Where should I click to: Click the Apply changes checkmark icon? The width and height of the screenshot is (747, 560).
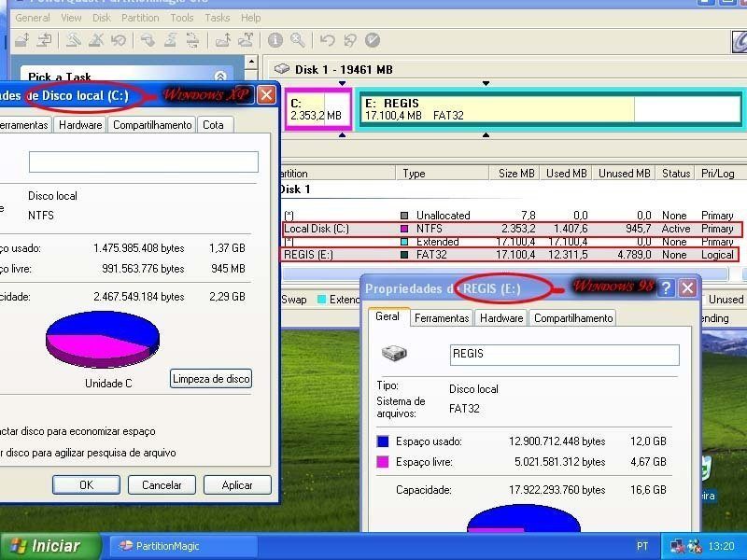[373, 40]
